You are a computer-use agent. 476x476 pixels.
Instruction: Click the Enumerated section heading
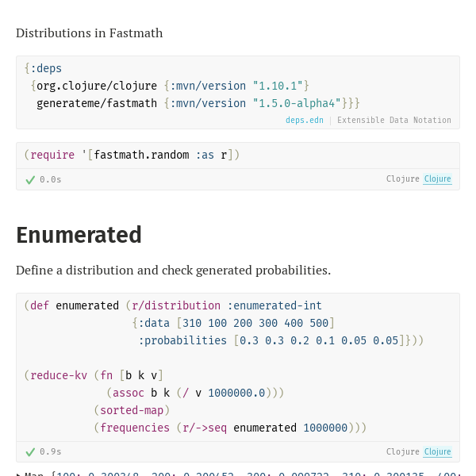[79, 236]
